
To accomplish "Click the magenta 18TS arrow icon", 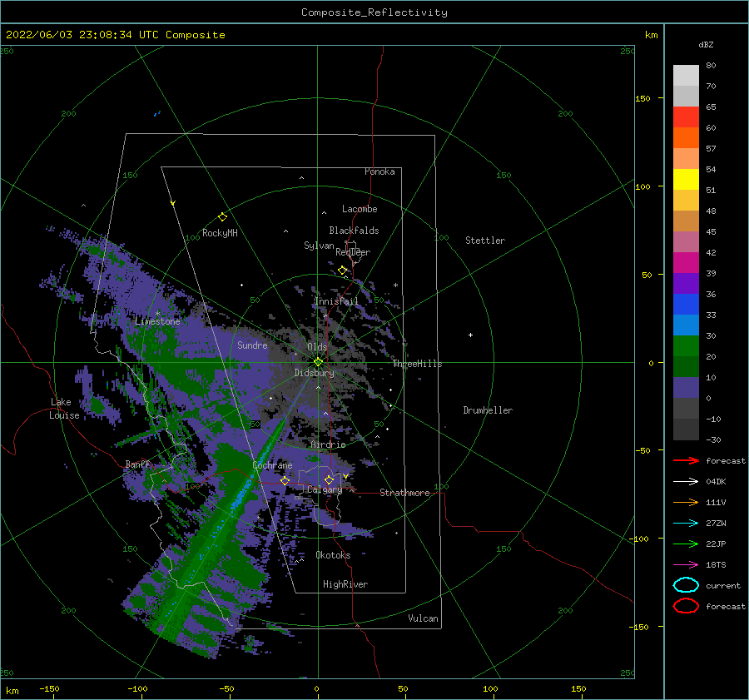I will pyautogui.click(x=686, y=565).
